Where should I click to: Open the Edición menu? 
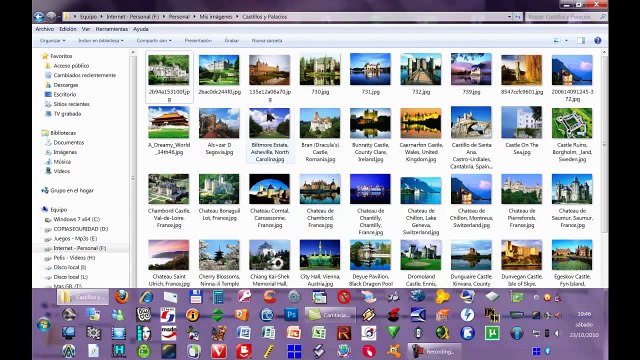[68, 29]
